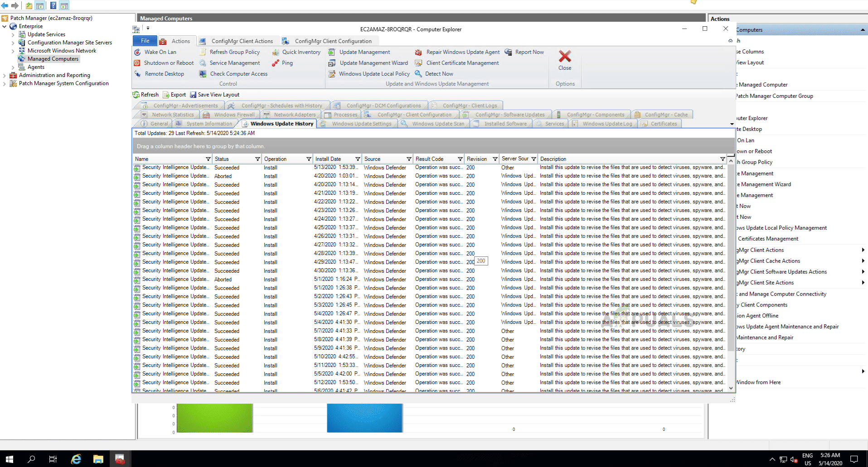This screenshot has width=868, height=467.
Task: Click the Export icon
Action: pos(166,95)
